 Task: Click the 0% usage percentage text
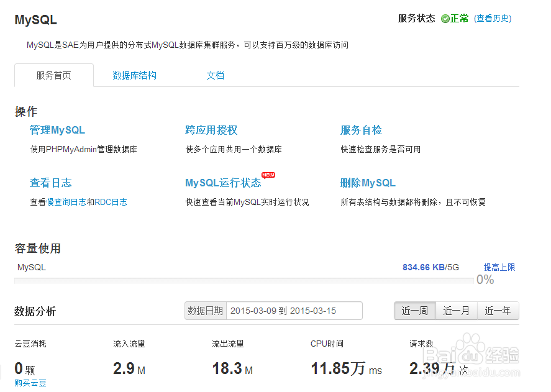(x=485, y=280)
